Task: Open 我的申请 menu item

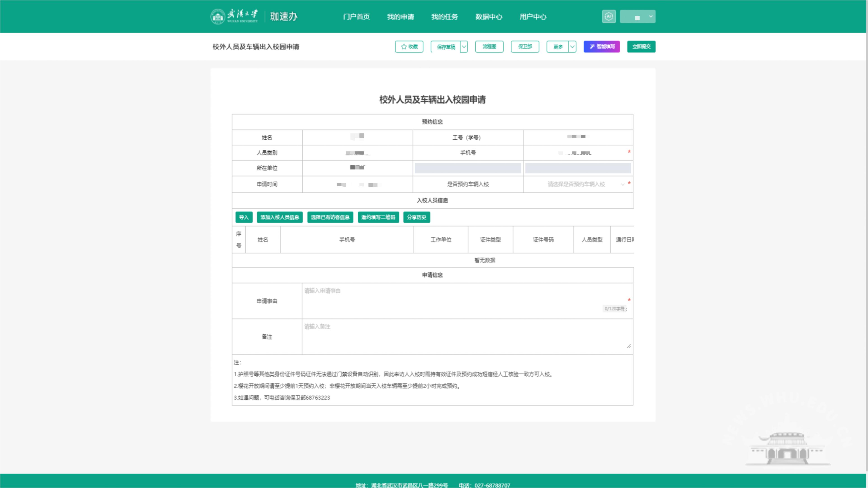Action: [400, 17]
